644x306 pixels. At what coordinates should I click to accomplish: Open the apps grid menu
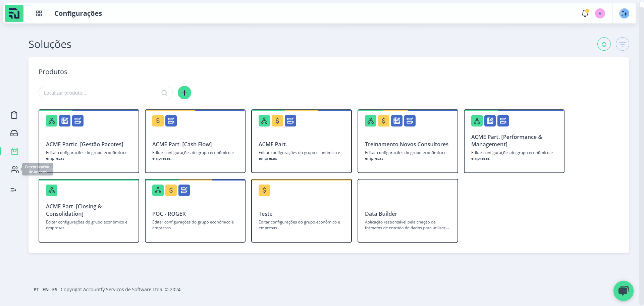39,13
